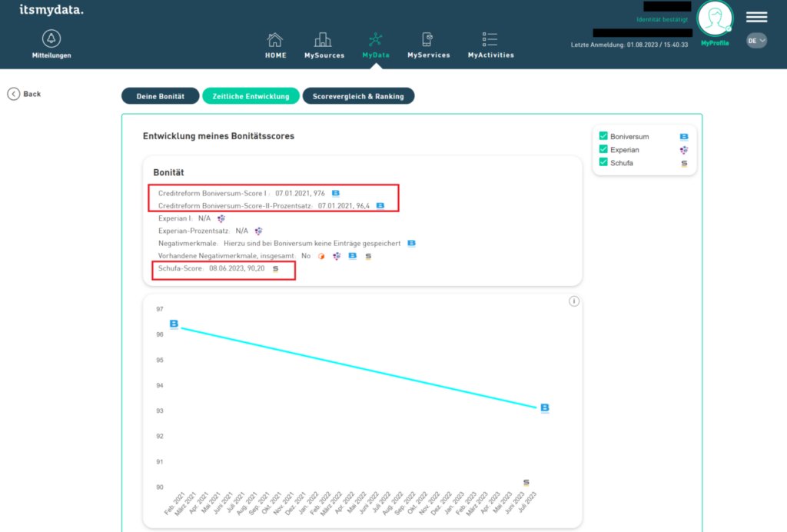The image size is (787, 532).
Task: Select Schufa data point in chart
Action: (526, 482)
